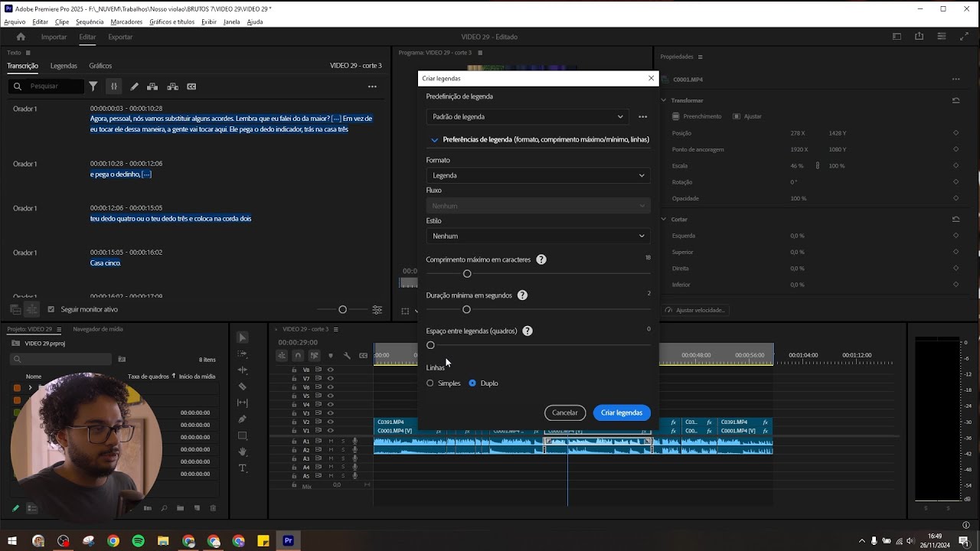The height and width of the screenshot is (551, 980).
Task: Open caption preset three-dot menu
Action: pyautogui.click(x=642, y=117)
